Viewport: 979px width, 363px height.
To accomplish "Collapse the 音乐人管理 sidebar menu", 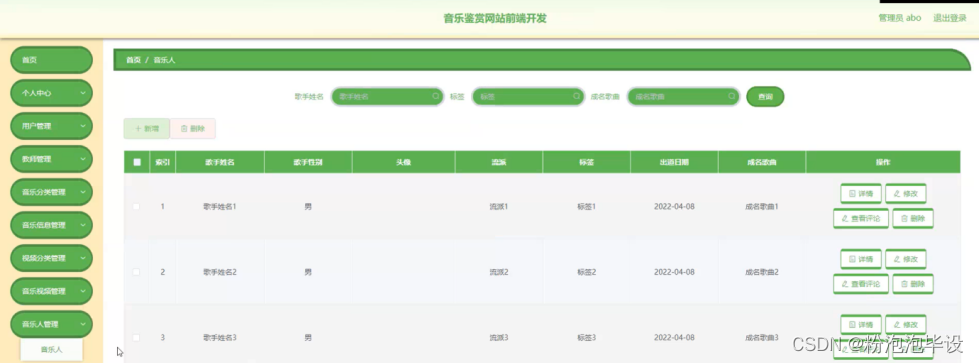I will [51, 324].
